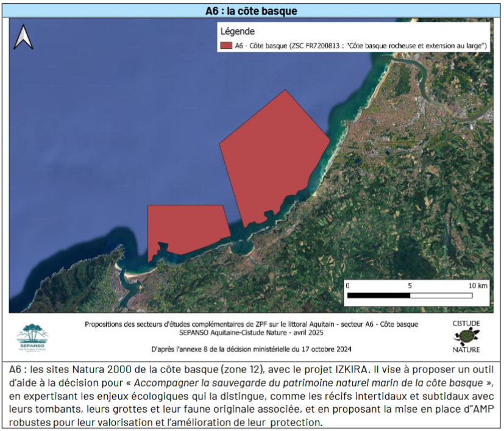The width and height of the screenshot is (504, 431).
Task: Click the "0" label on the scale
Action: (x=347, y=285)
